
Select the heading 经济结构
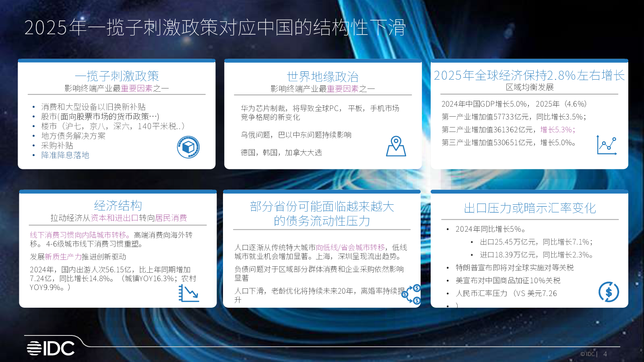point(118,206)
